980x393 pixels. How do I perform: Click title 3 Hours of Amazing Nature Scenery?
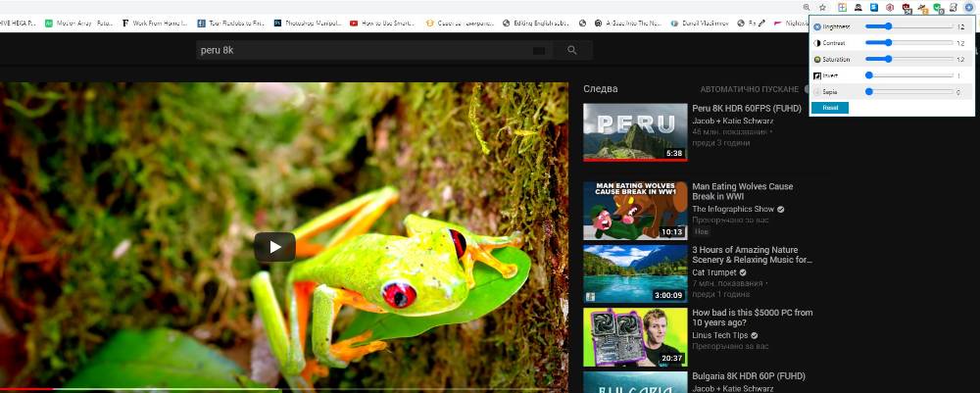[x=753, y=255]
